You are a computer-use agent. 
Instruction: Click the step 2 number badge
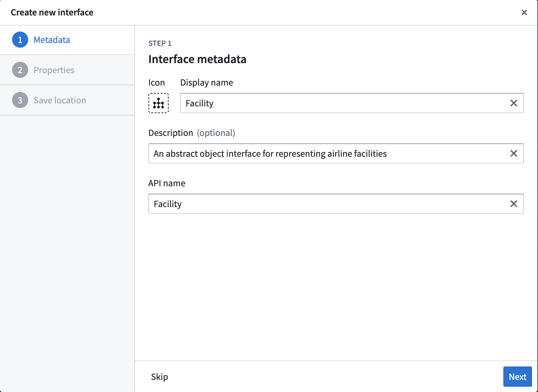click(20, 70)
